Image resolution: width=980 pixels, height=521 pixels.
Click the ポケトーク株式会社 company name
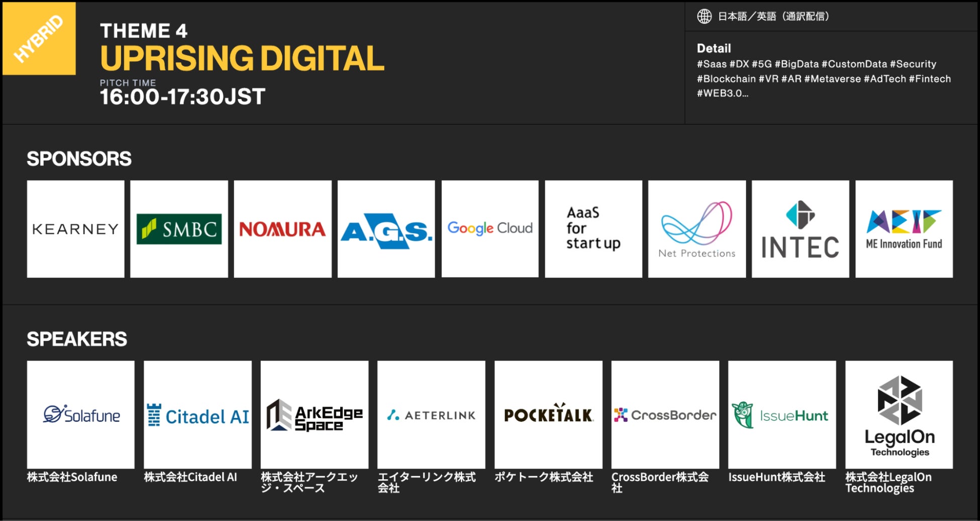[544, 477]
